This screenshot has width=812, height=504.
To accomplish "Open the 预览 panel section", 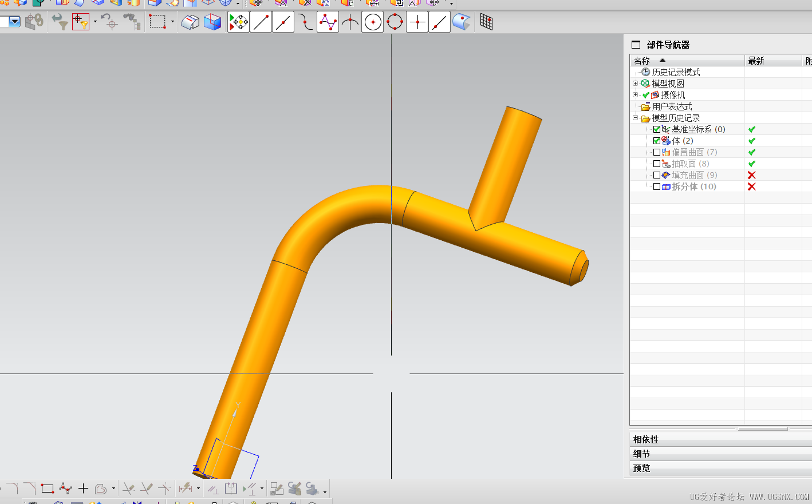I will coord(641,468).
